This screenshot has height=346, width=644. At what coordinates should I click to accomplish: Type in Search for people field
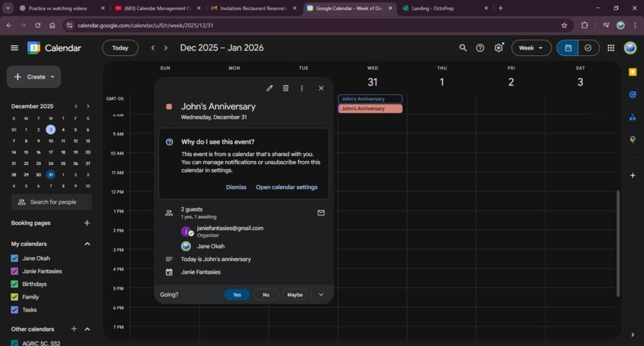tap(53, 202)
